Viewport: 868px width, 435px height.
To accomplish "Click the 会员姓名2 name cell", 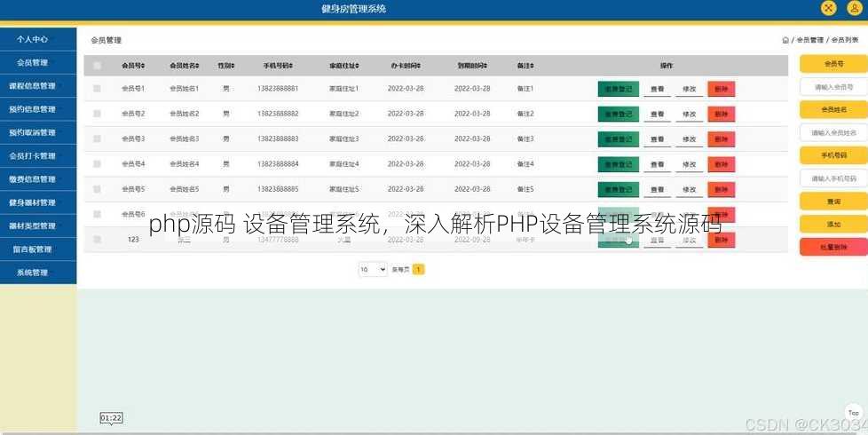I will 185,114.
